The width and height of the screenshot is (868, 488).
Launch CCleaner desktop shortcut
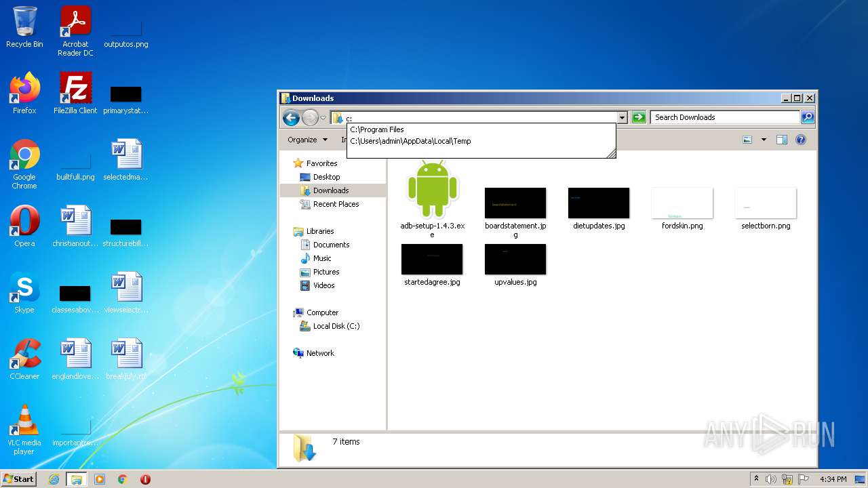point(24,359)
